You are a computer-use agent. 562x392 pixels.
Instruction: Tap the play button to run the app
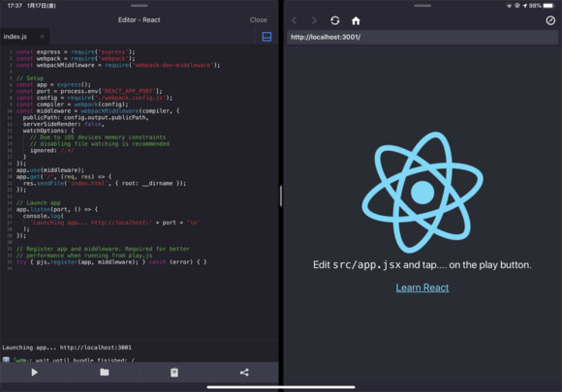coord(35,373)
